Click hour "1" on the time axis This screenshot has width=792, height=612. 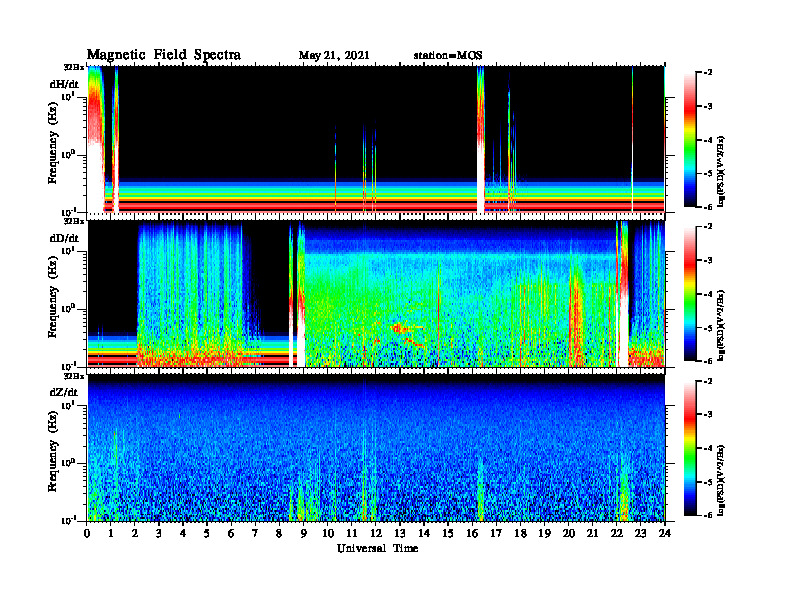coord(111,534)
